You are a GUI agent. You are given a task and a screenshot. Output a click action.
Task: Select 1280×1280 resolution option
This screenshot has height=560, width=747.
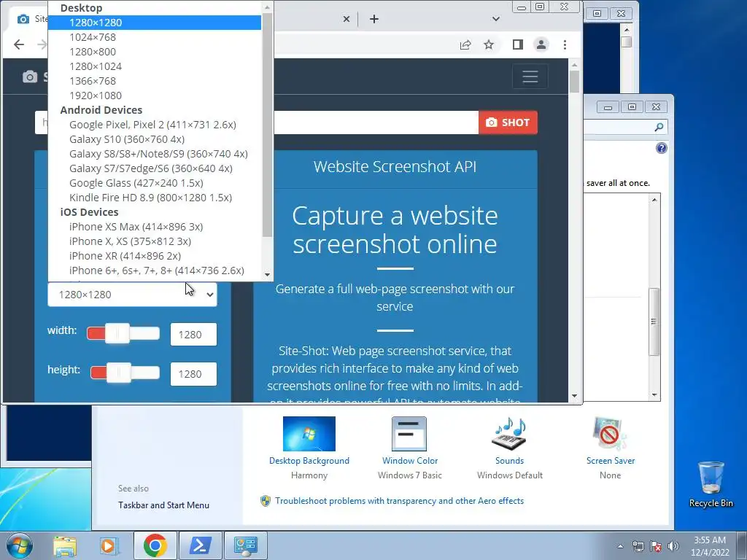(155, 23)
